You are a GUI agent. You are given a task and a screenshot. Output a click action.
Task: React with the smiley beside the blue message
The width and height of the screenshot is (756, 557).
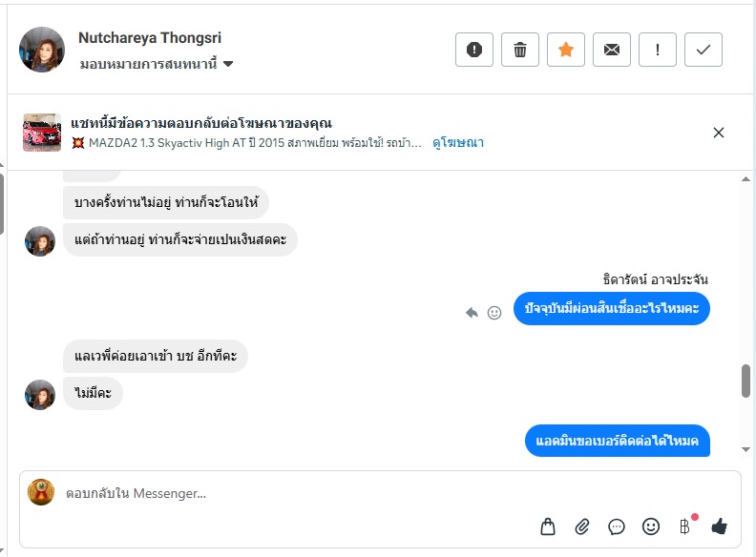pyautogui.click(x=494, y=312)
